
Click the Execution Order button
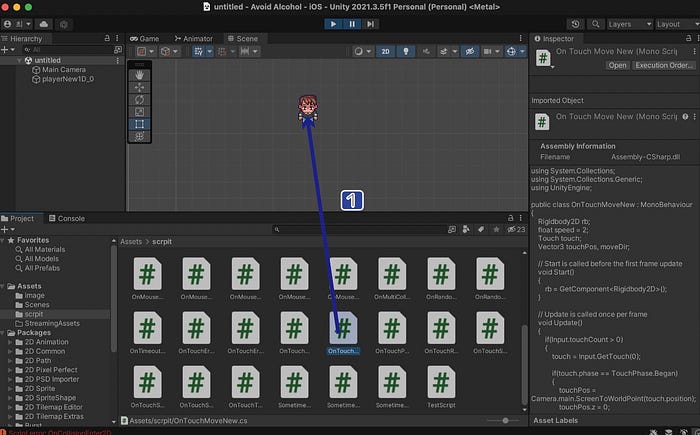(x=664, y=65)
